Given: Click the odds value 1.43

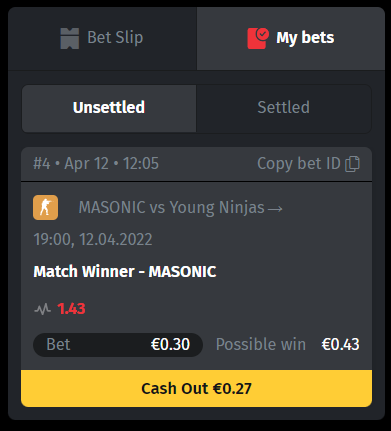Looking at the screenshot, I should click(71, 309).
